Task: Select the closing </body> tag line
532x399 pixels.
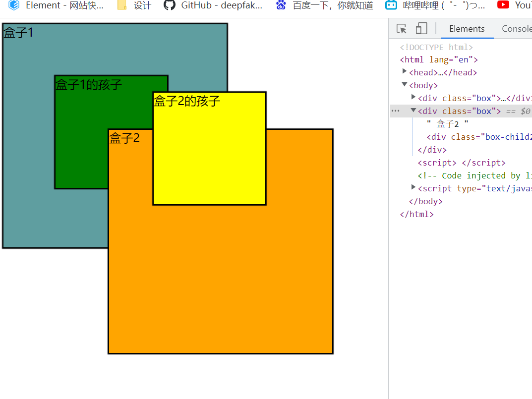Action: tap(425, 202)
